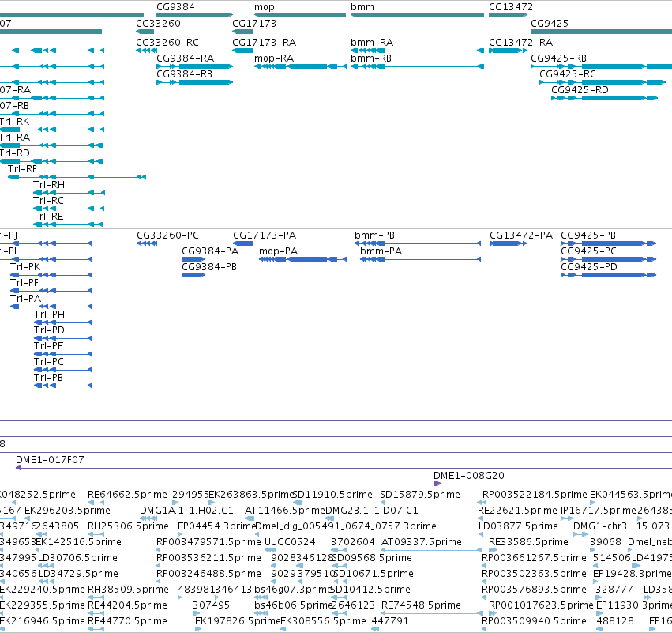The image size is (672, 633).
Task: Click protein label CG9425-PD
Action: [589, 267]
